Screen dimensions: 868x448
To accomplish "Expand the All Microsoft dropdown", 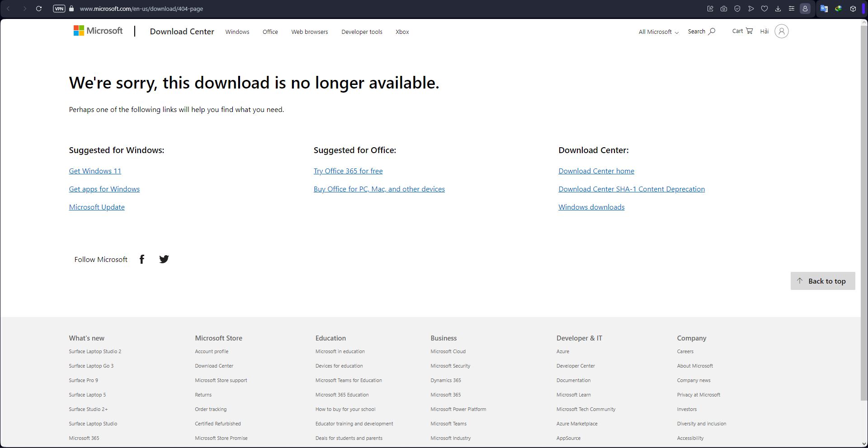I will pyautogui.click(x=658, y=32).
